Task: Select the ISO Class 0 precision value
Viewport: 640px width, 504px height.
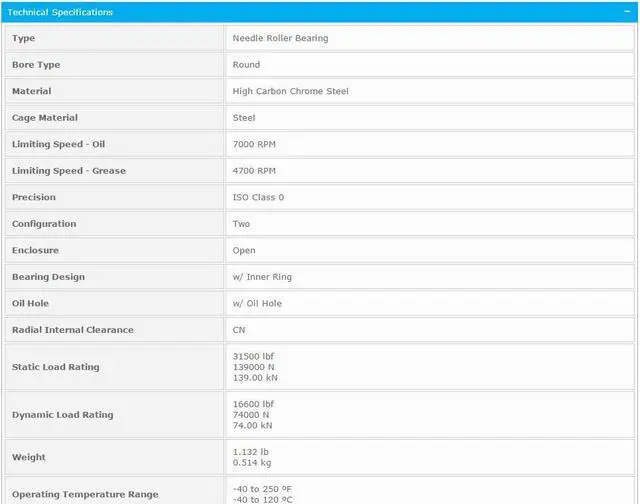Action: (x=258, y=197)
